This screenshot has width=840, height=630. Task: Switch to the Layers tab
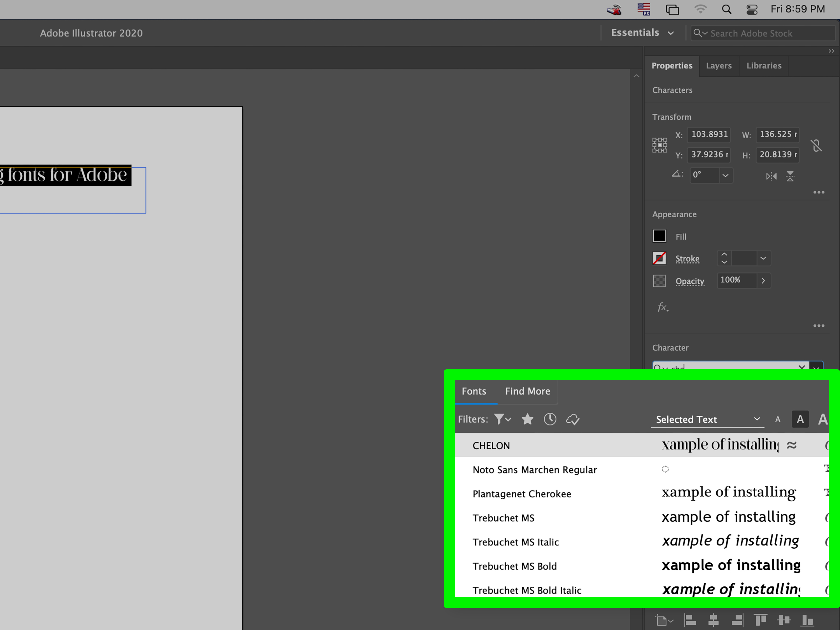pyautogui.click(x=718, y=66)
